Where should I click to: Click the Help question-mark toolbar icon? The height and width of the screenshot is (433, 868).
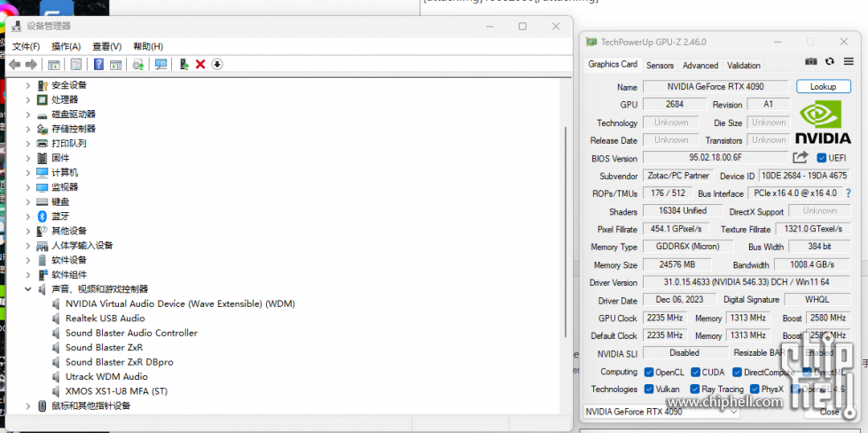(x=98, y=64)
